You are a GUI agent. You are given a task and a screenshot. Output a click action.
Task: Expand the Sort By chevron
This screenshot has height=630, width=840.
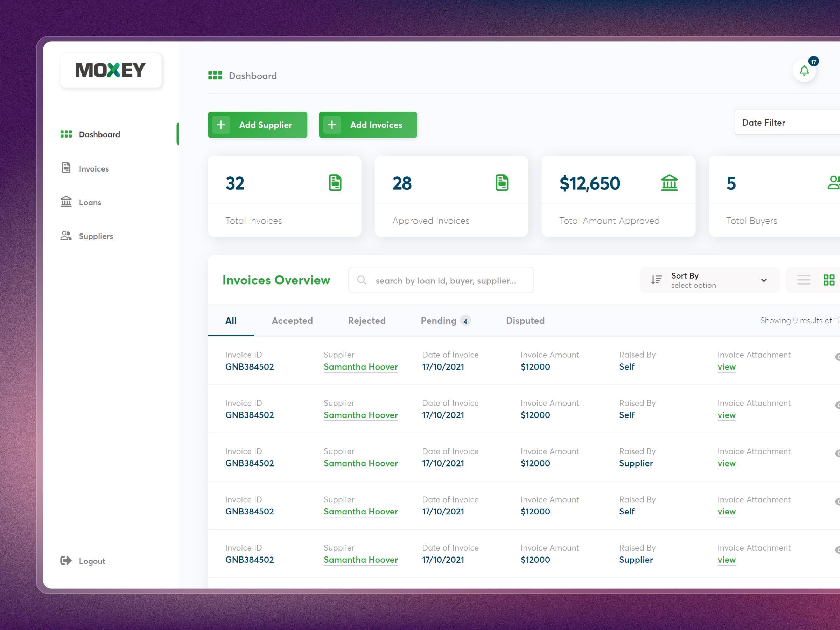click(764, 280)
